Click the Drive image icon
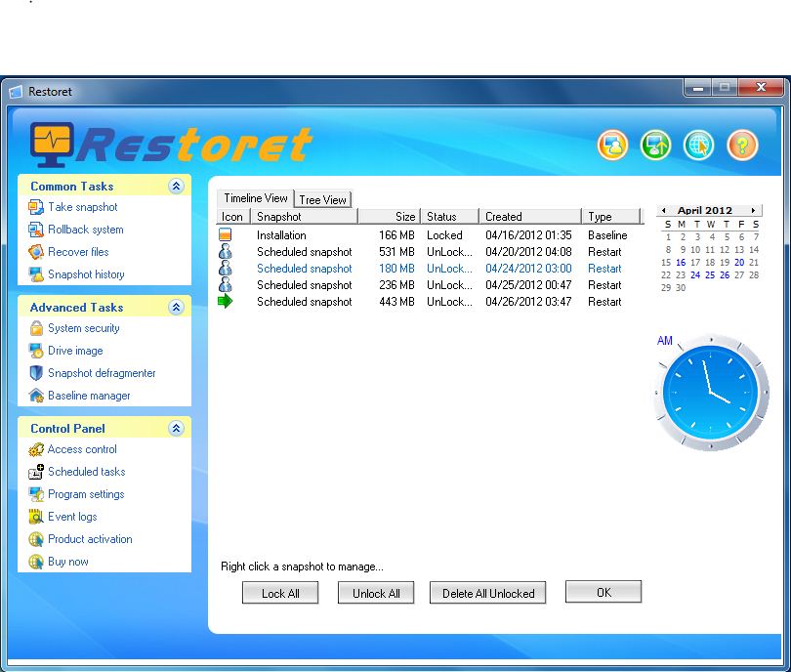 pyautogui.click(x=36, y=351)
